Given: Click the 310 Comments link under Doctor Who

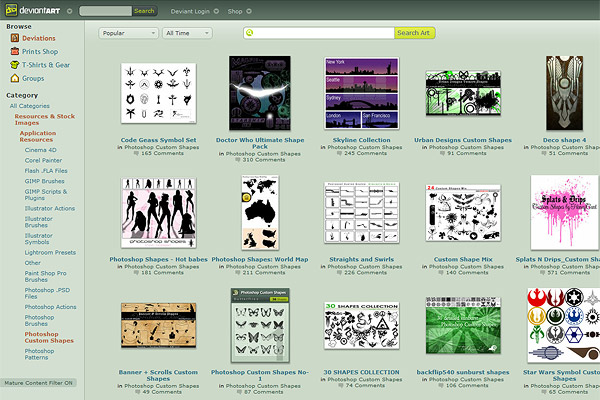Looking at the screenshot, I should pos(264,160).
